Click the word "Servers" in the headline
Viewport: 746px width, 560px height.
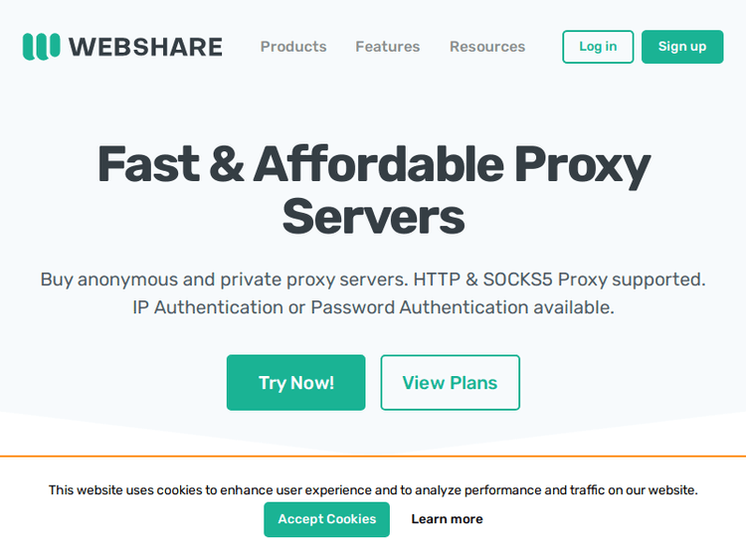point(373,216)
